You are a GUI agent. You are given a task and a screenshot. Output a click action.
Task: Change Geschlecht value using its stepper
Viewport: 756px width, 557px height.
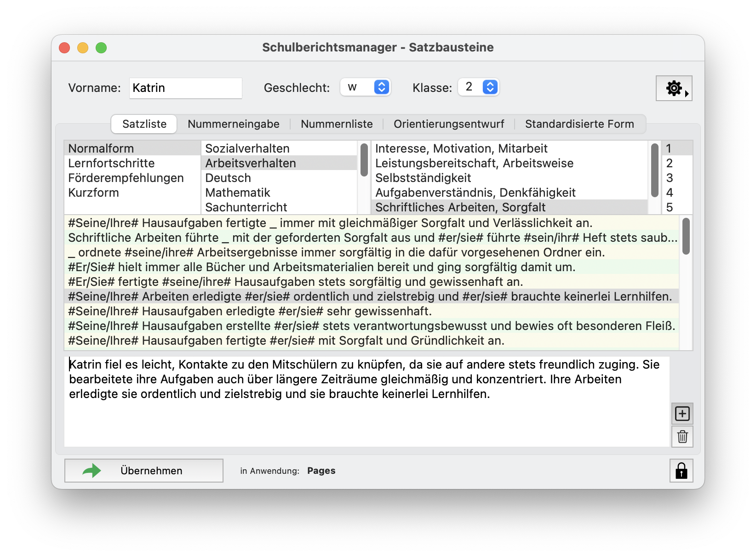tap(381, 87)
